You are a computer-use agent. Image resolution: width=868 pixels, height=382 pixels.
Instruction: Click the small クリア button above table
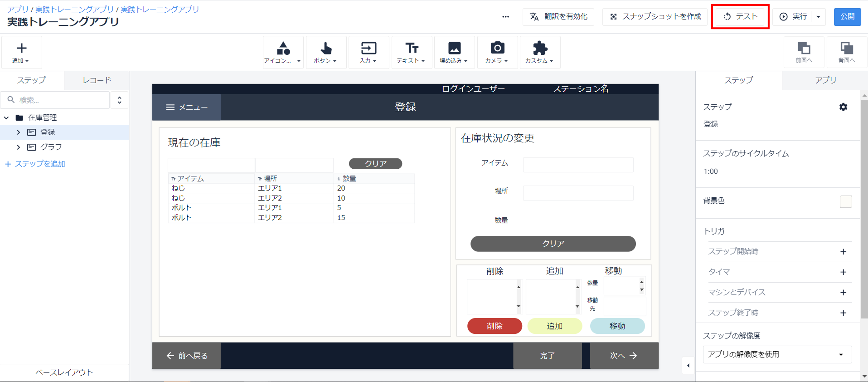(x=375, y=163)
